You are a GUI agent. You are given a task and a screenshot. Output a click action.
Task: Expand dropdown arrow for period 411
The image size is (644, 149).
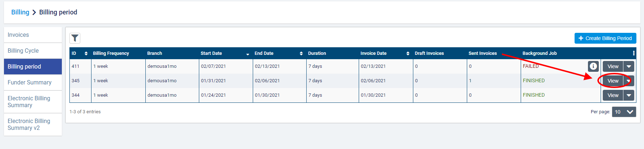click(x=629, y=66)
